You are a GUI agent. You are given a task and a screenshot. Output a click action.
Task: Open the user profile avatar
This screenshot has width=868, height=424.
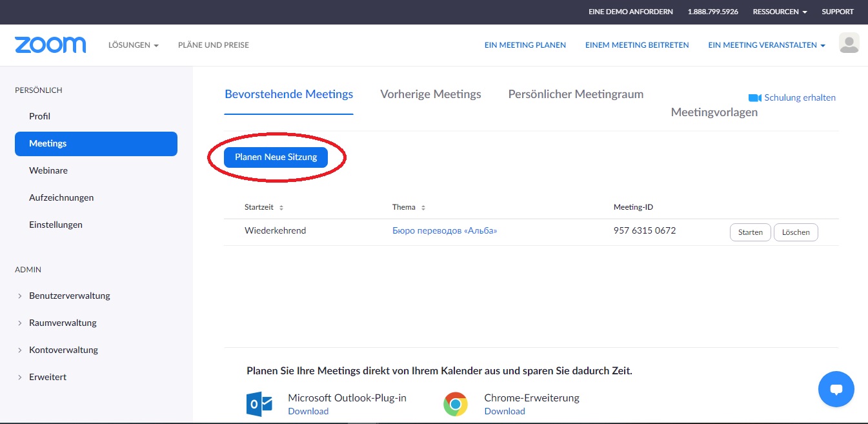click(x=849, y=43)
